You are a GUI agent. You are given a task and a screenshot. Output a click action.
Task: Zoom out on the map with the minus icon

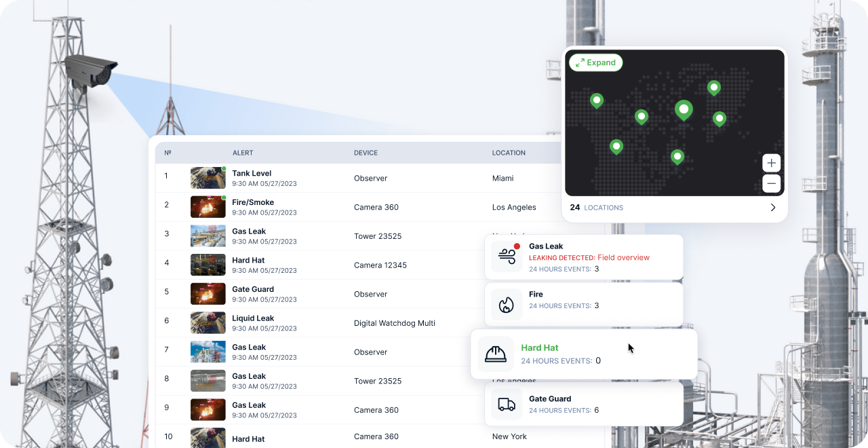[771, 183]
